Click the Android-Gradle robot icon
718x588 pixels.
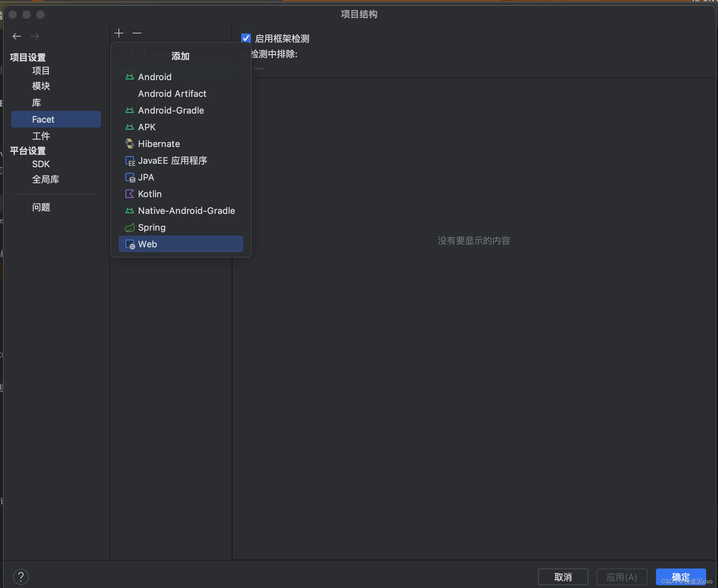tap(130, 110)
